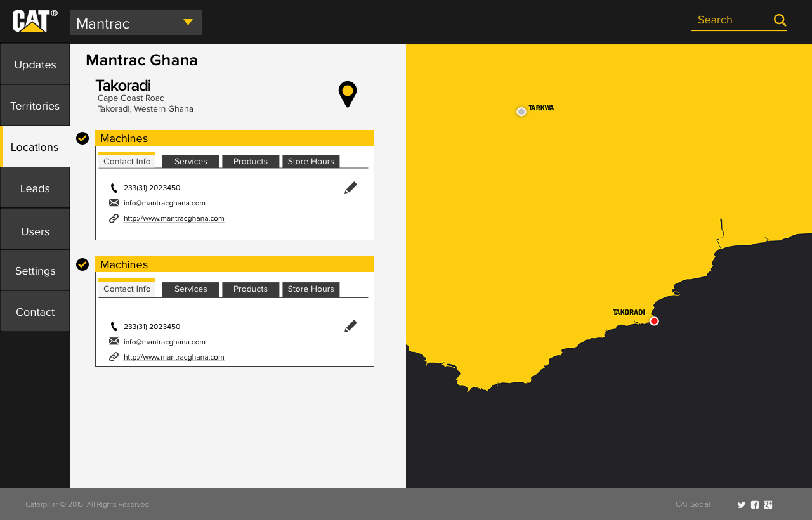Screen dimensions: 812x520
Task: Click the Caterpillar copyright notice
Action: click(x=88, y=504)
